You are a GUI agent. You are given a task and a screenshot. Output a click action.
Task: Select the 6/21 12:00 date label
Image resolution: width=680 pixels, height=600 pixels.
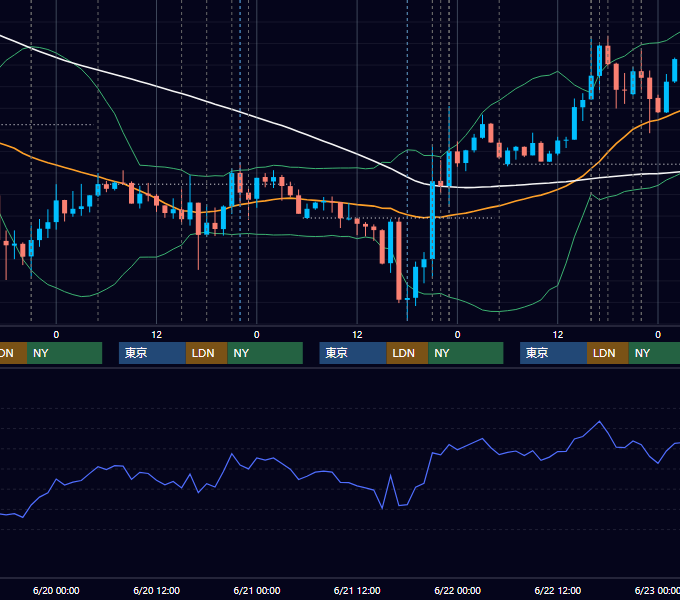[x=357, y=590]
